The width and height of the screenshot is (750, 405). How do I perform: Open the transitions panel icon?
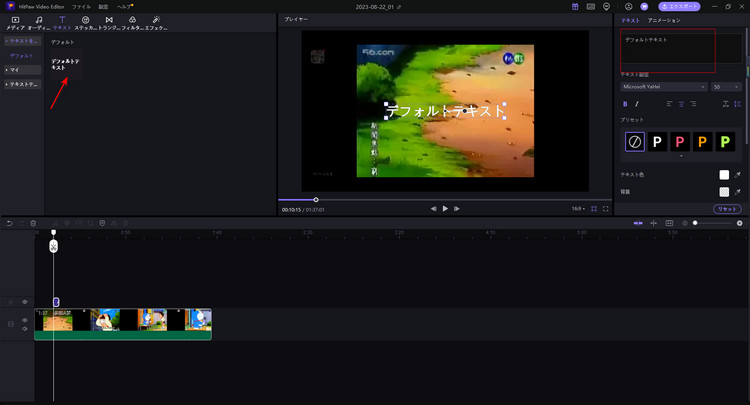tap(108, 21)
